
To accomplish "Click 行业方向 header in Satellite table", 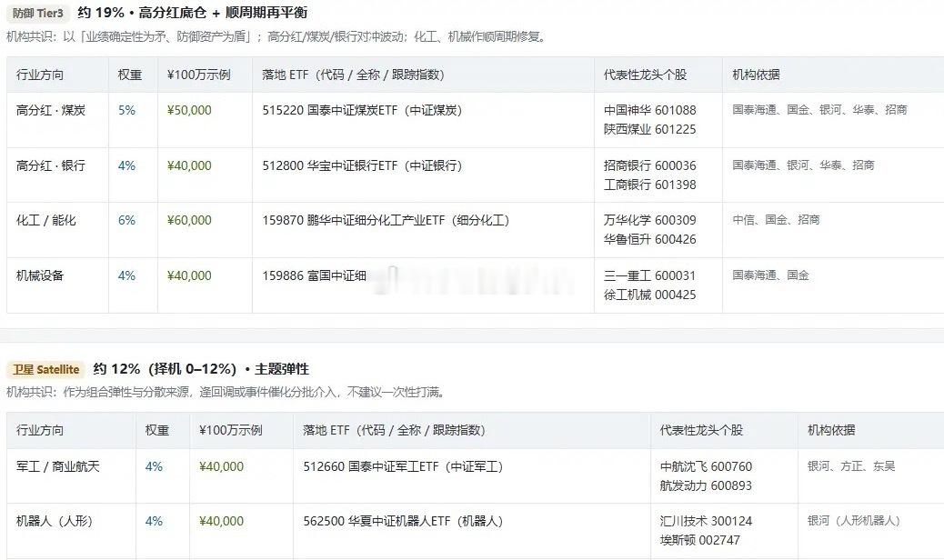I will pyautogui.click(x=40, y=430).
